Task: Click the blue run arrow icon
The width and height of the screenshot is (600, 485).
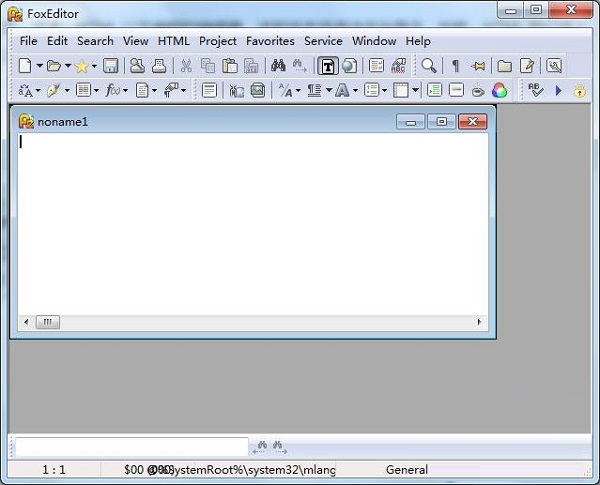Action: (x=558, y=91)
